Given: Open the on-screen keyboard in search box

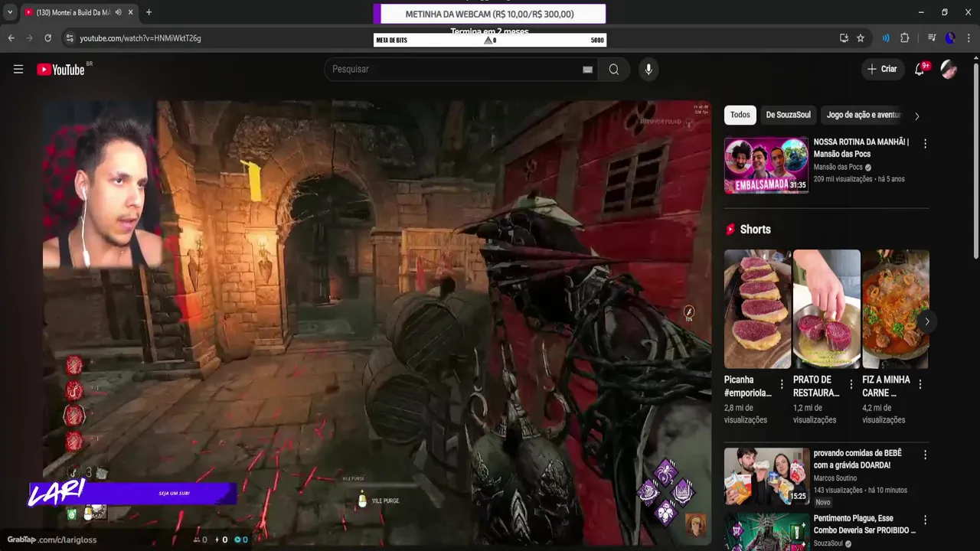Looking at the screenshot, I should (x=587, y=70).
